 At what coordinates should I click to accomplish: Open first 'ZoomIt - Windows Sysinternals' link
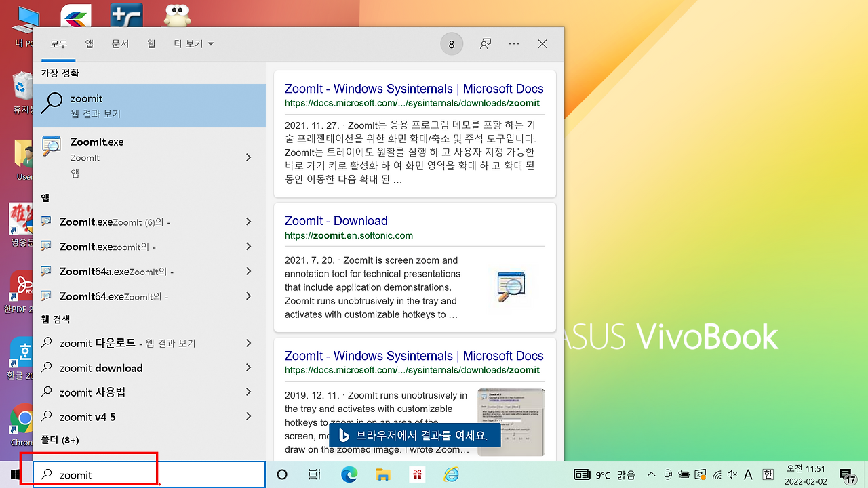(x=414, y=89)
